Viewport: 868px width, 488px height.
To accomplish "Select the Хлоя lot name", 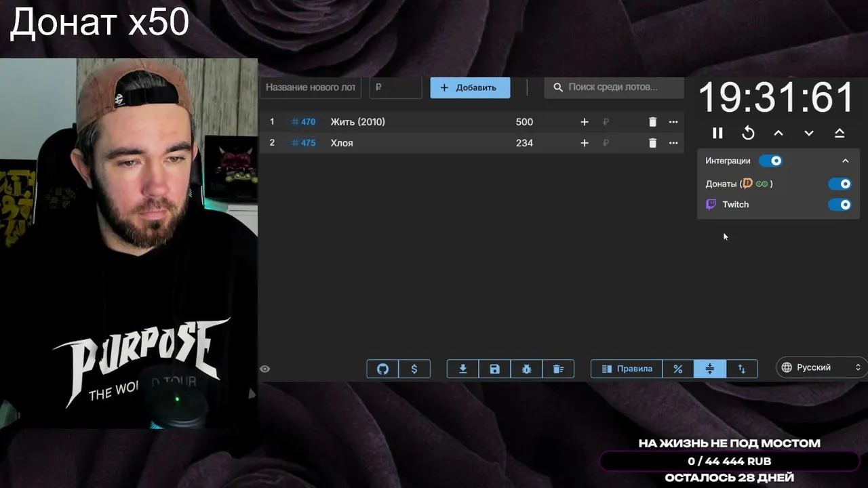I will point(342,143).
